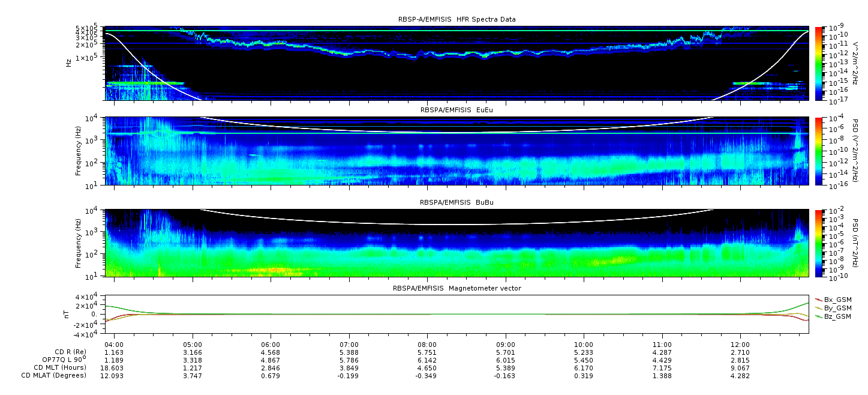Click the Magnetometer vector panel title
The width and height of the screenshot is (868, 395).
[x=456, y=288]
